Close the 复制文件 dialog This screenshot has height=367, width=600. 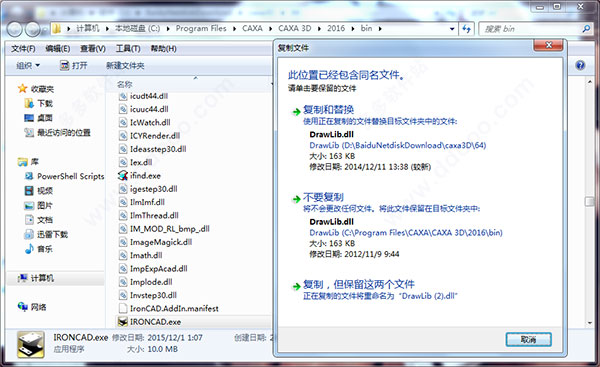[548, 45]
